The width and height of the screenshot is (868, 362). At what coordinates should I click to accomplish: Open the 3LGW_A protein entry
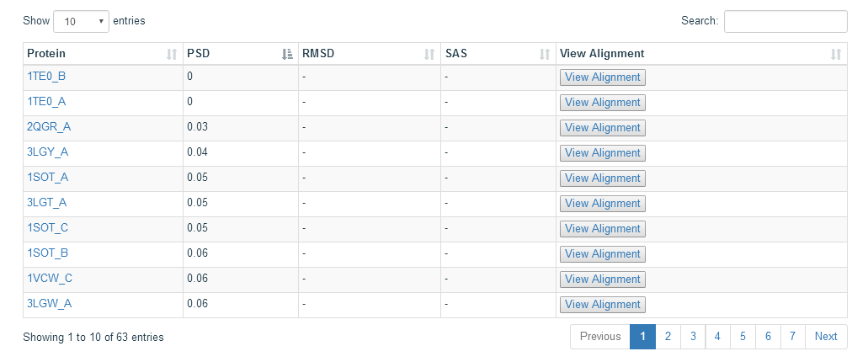coord(50,303)
